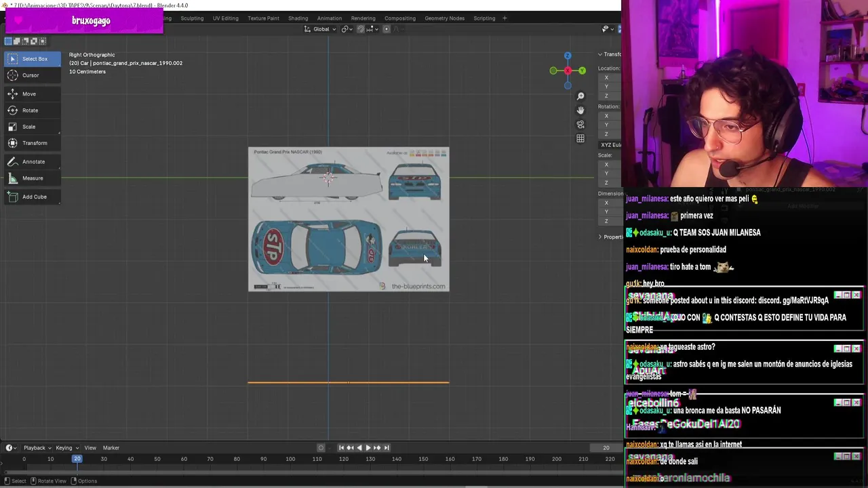Set selection mode to new selection
Viewport: 868px width, 488px height.
(x=8, y=41)
